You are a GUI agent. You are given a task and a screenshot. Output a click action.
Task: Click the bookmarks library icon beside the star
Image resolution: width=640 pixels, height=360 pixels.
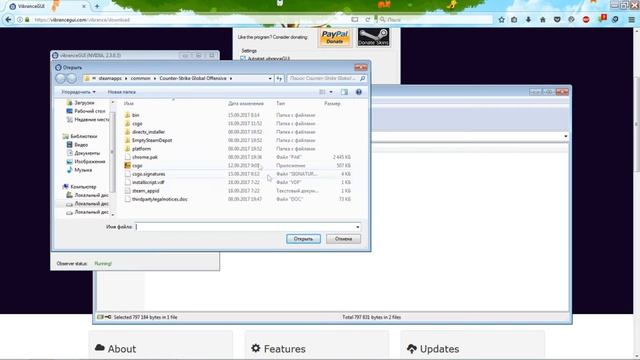pyautogui.click(x=514, y=20)
